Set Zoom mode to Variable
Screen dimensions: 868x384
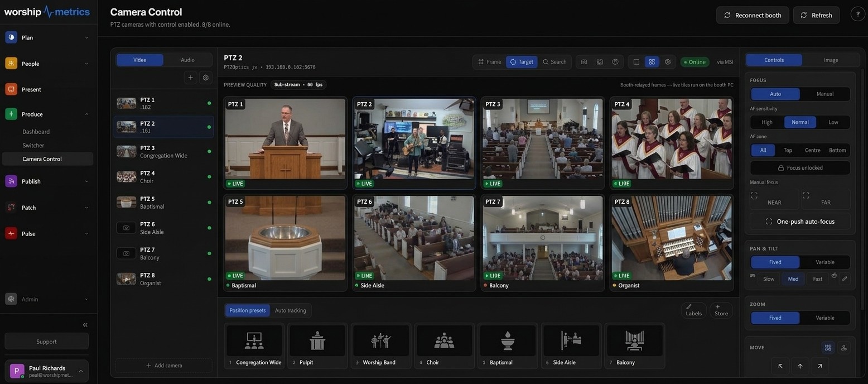point(825,318)
